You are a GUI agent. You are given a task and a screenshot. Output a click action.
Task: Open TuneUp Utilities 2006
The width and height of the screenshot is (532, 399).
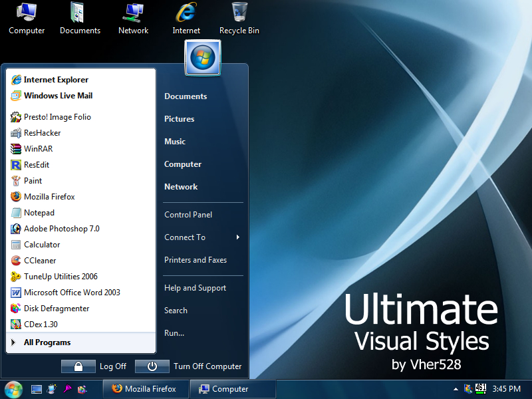(80, 277)
